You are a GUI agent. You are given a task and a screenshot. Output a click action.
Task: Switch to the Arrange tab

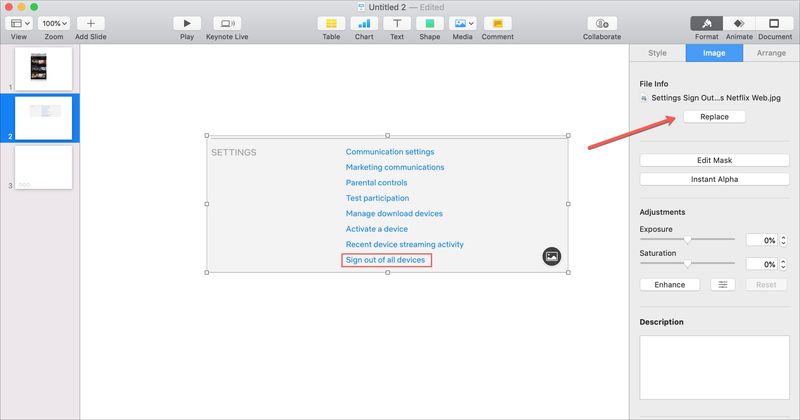[771, 53]
